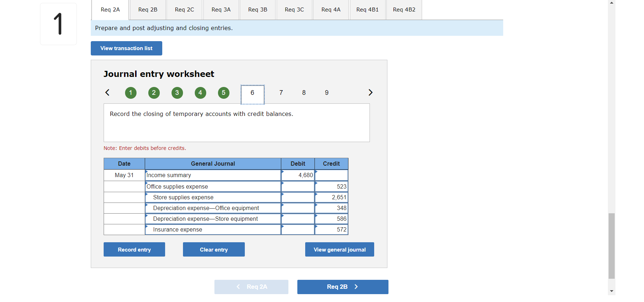
Task: Click the scrollbar up arrow
Action: tap(612, 3)
